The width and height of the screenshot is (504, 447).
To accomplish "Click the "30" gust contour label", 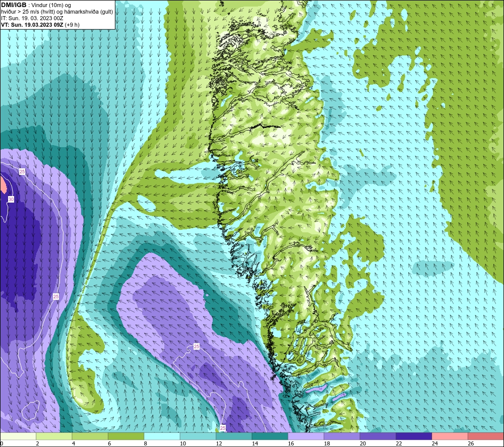I will pyautogui.click(x=11, y=200).
